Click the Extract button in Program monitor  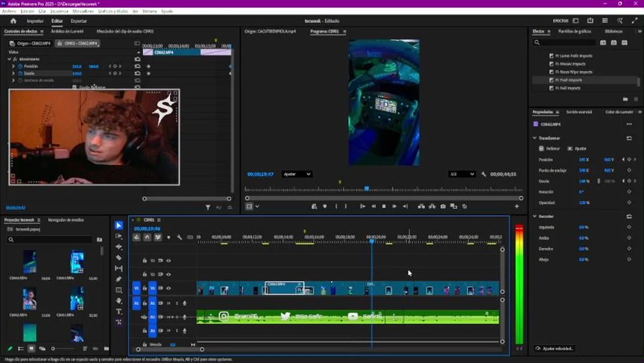[x=432, y=206]
